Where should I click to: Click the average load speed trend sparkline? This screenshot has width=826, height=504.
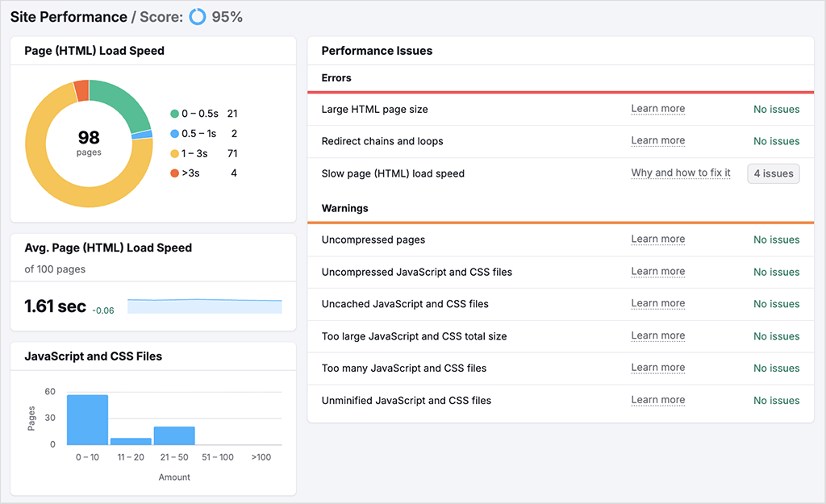click(204, 306)
